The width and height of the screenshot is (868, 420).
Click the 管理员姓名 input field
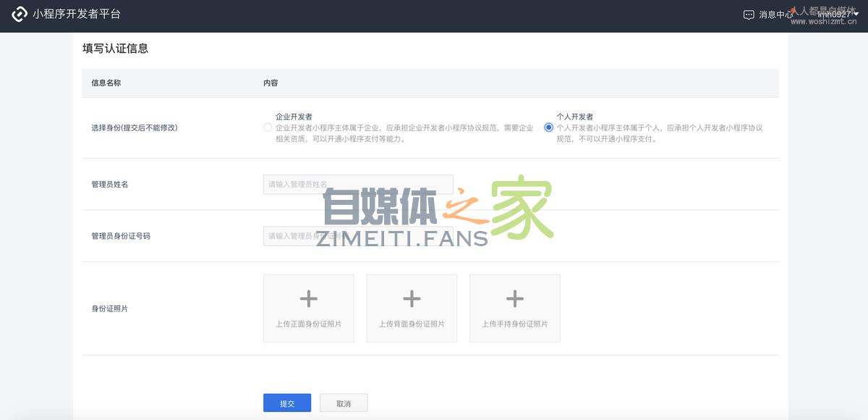[x=357, y=184]
